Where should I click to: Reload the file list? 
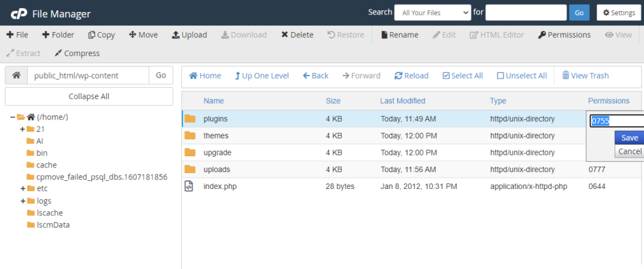click(x=411, y=76)
